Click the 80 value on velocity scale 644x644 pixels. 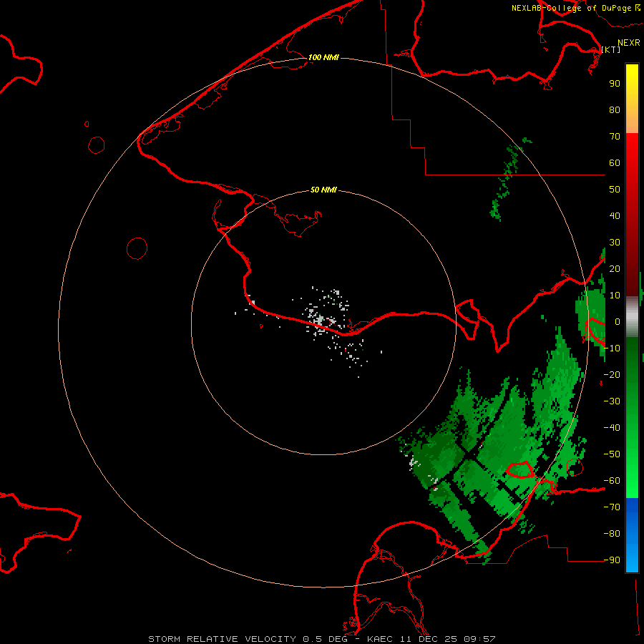click(x=615, y=110)
